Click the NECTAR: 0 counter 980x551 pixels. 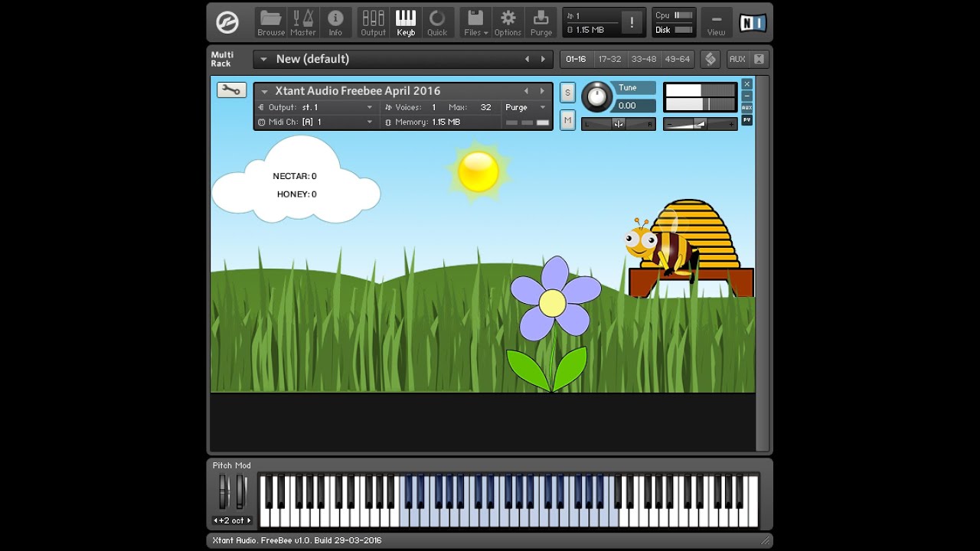[295, 176]
